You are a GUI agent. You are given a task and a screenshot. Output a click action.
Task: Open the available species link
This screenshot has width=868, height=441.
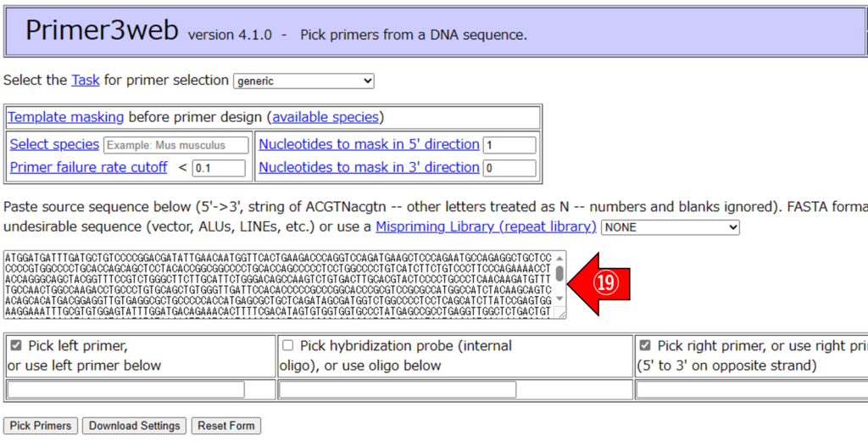pos(325,117)
